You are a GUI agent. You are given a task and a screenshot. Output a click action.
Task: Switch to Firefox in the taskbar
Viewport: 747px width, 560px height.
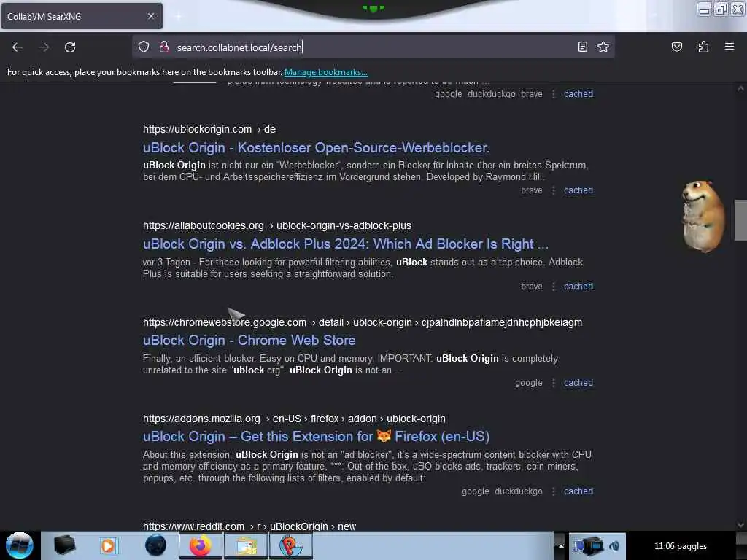tap(201, 545)
